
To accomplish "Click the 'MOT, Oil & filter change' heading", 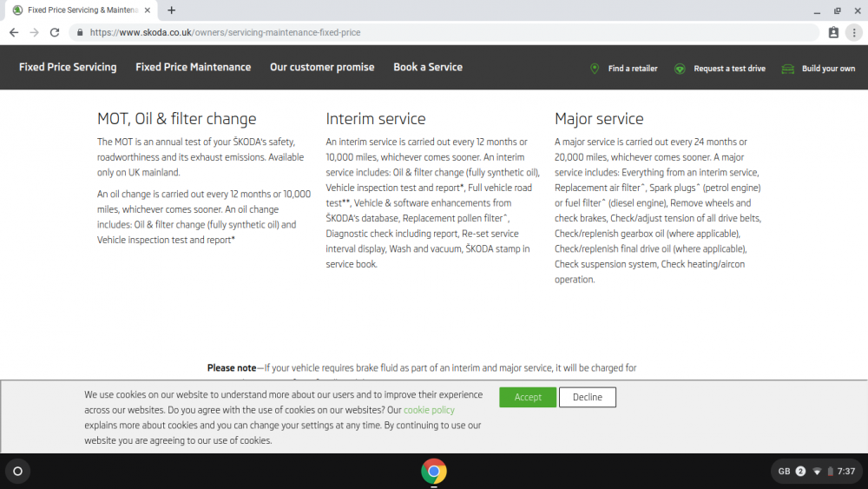I will pos(176,118).
